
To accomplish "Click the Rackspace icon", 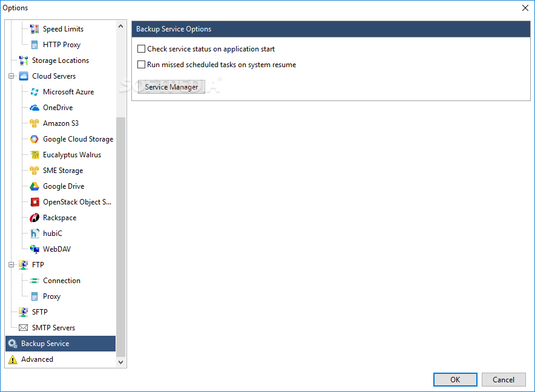I will click(34, 218).
